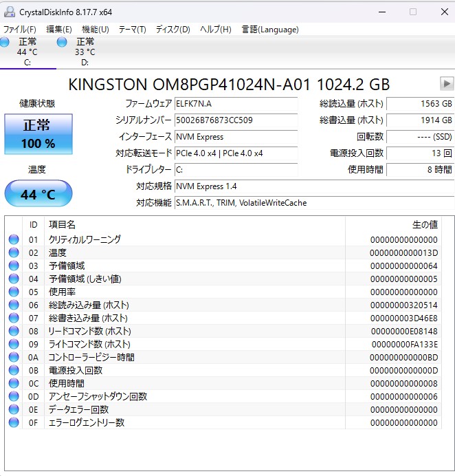This screenshot has width=455, height=476.
Task: Click the serial number field 50026B76873CC509
Action: click(236, 120)
